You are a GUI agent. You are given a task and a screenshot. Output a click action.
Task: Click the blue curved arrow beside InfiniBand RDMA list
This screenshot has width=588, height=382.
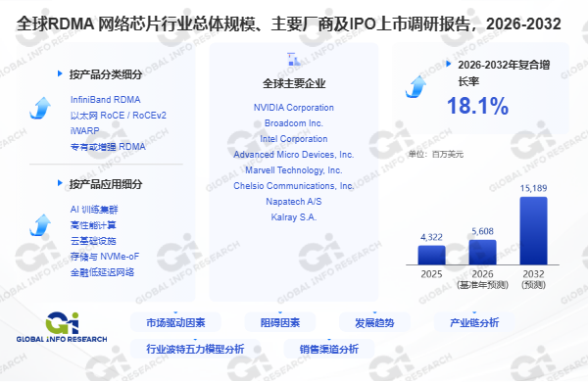point(40,108)
